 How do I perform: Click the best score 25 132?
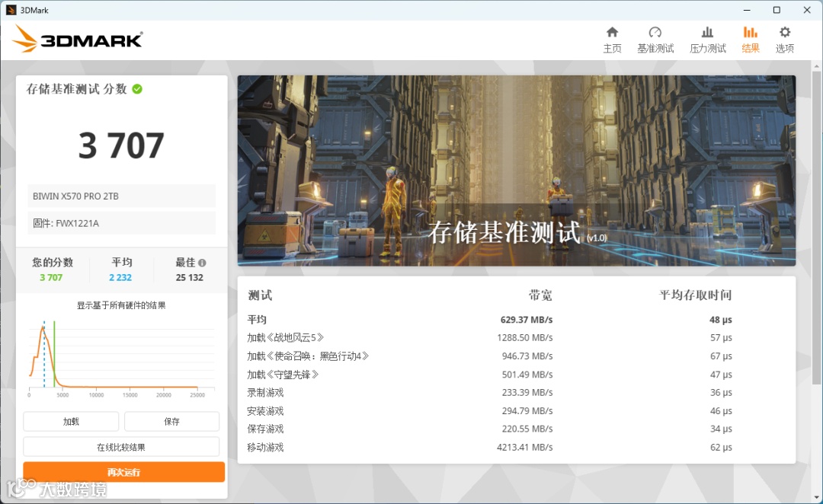[x=189, y=277]
